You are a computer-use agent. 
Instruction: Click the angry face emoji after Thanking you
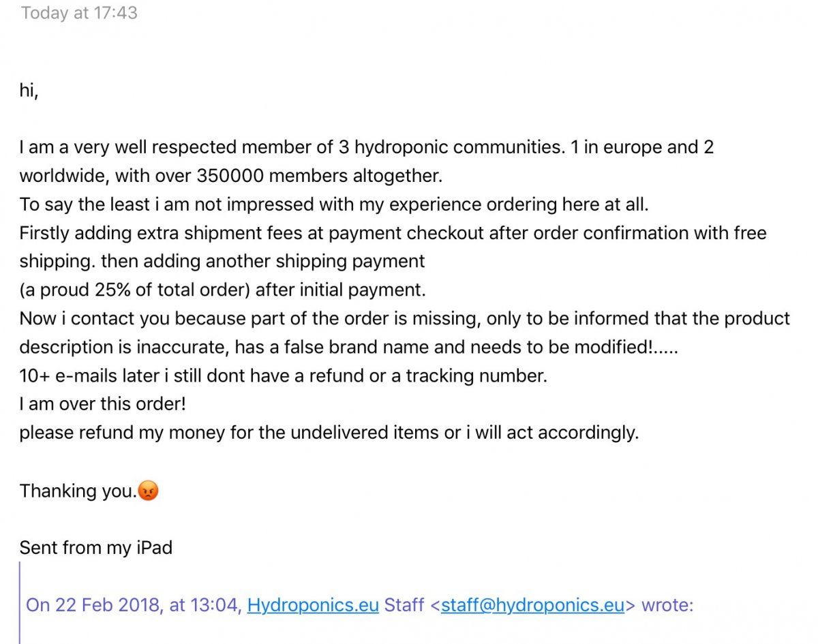point(148,491)
